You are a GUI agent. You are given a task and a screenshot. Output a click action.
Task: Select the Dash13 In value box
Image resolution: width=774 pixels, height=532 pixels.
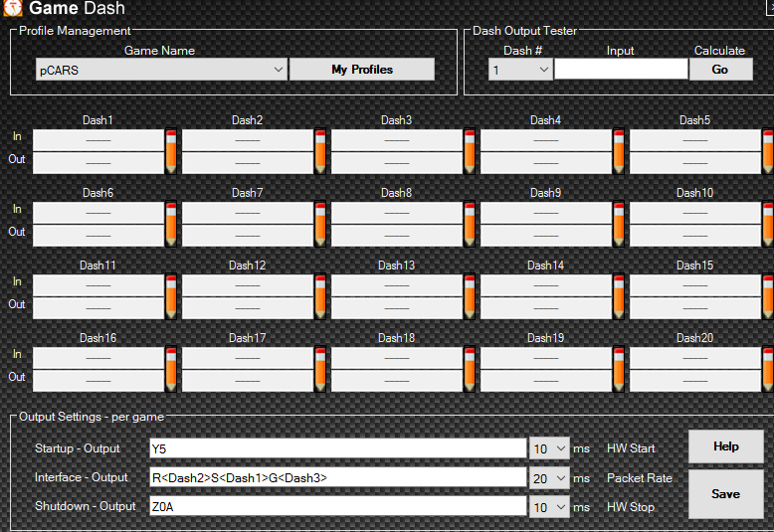pyautogui.click(x=397, y=285)
